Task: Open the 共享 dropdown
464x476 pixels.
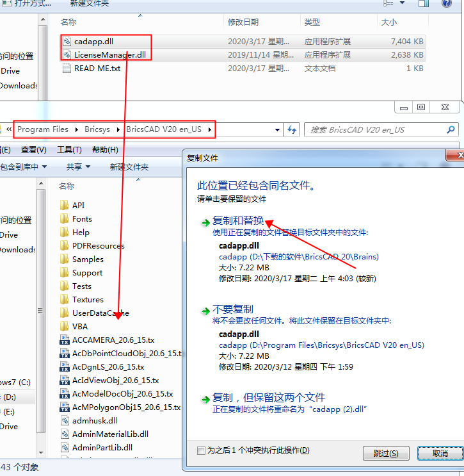Action: [78, 167]
